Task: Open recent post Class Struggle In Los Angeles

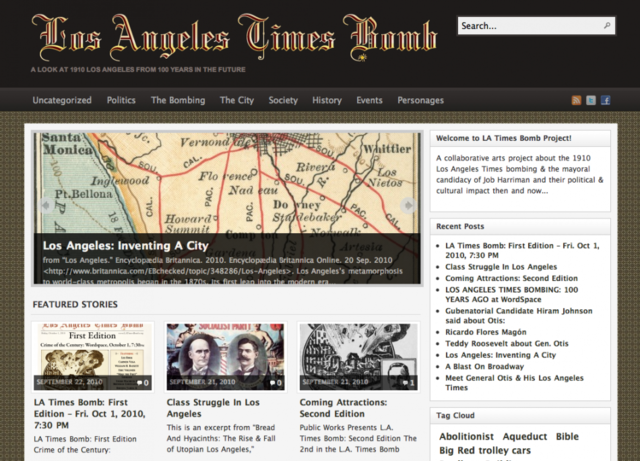Action: [x=501, y=267]
